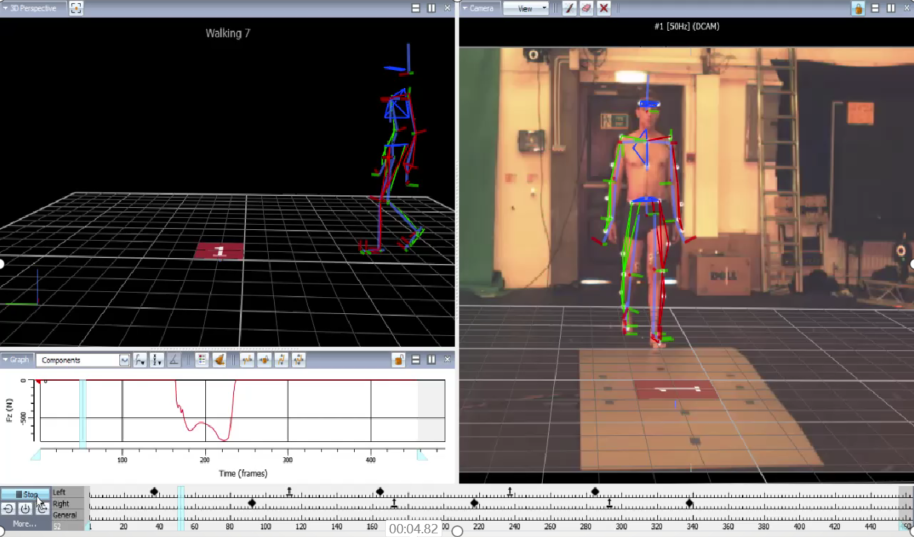Screen dimensions: 914x537
Task: Open the View dropdown in Camera pane
Action: click(x=526, y=8)
